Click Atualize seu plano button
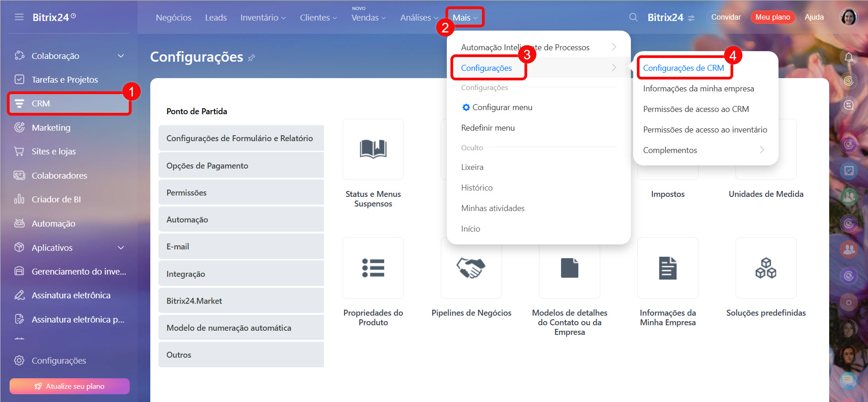The width and height of the screenshot is (868, 402). click(69, 386)
